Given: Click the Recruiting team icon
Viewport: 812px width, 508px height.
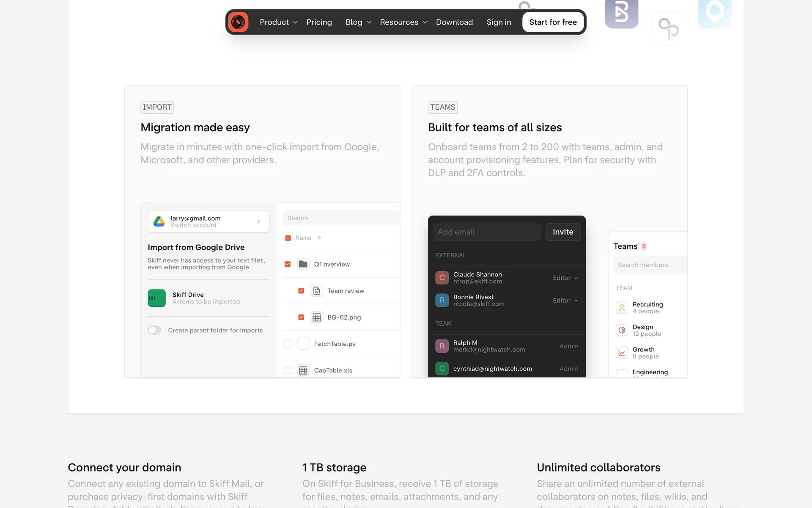Looking at the screenshot, I should [x=622, y=308].
